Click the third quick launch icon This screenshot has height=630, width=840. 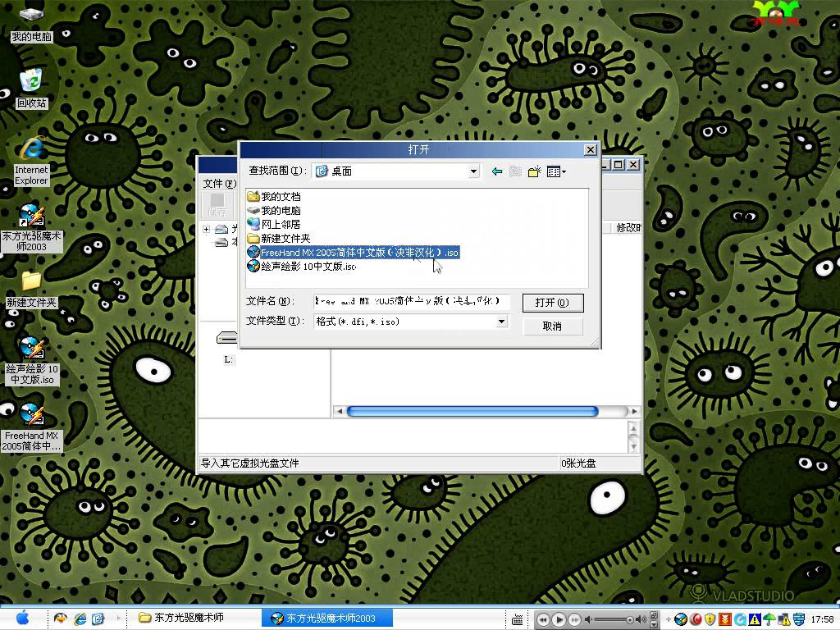pos(98,619)
